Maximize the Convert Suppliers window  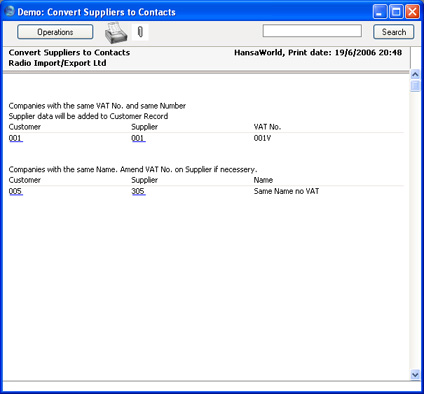[396, 12]
